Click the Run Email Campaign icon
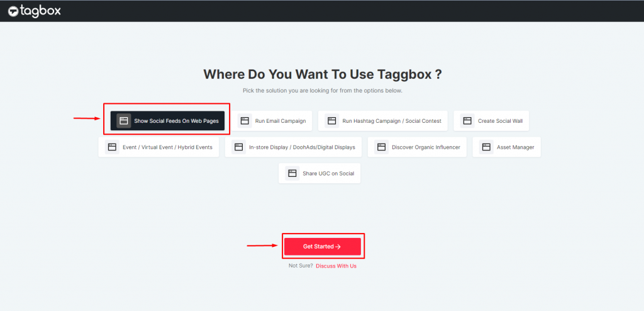This screenshot has height=311, width=644. pyautogui.click(x=245, y=120)
